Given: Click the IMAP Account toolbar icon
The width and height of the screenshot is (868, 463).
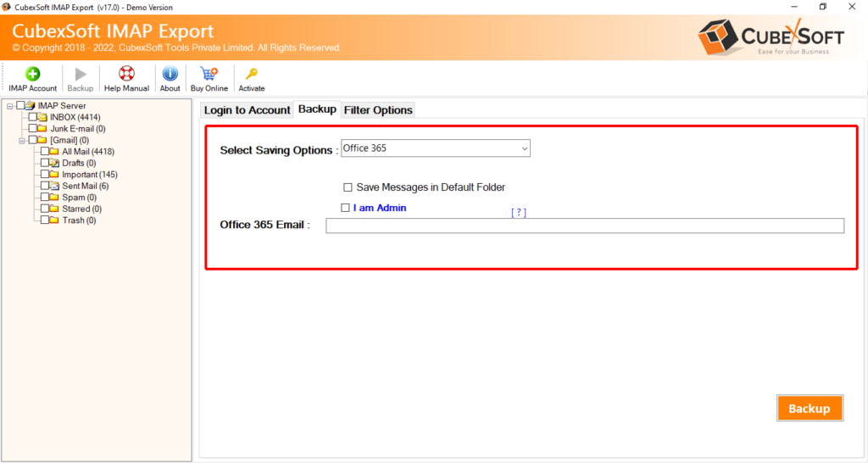Looking at the screenshot, I should 33,74.
